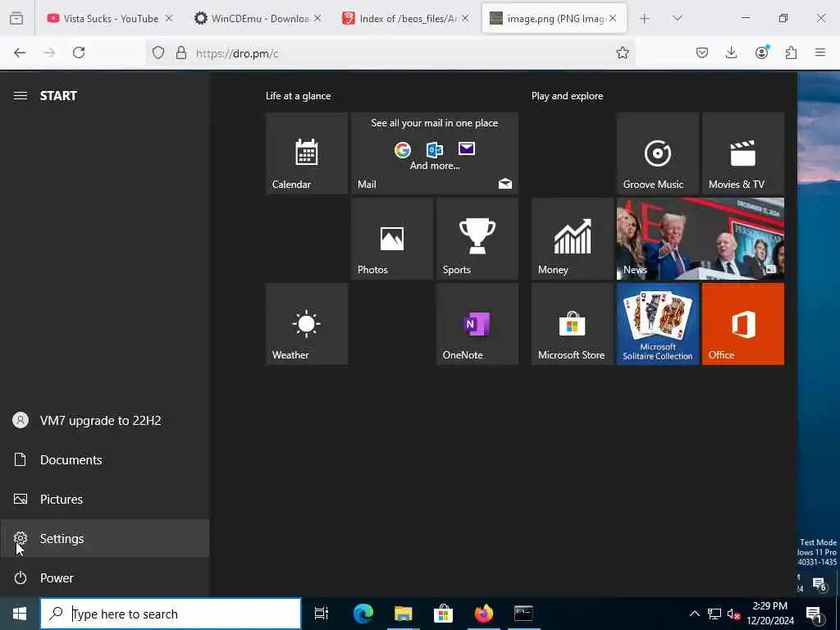Launch the OneNote tile
The width and height of the screenshot is (840, 630).
pos(477,324)
